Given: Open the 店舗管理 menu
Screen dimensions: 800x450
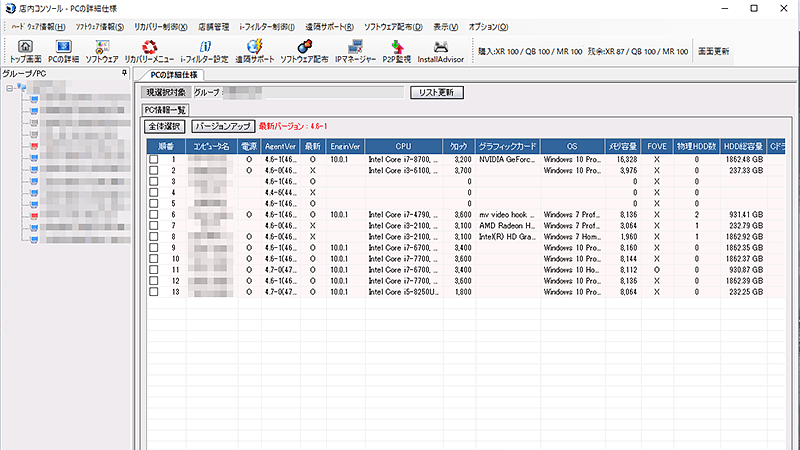Looking at the screenshot, I should (x=213, y=27).
